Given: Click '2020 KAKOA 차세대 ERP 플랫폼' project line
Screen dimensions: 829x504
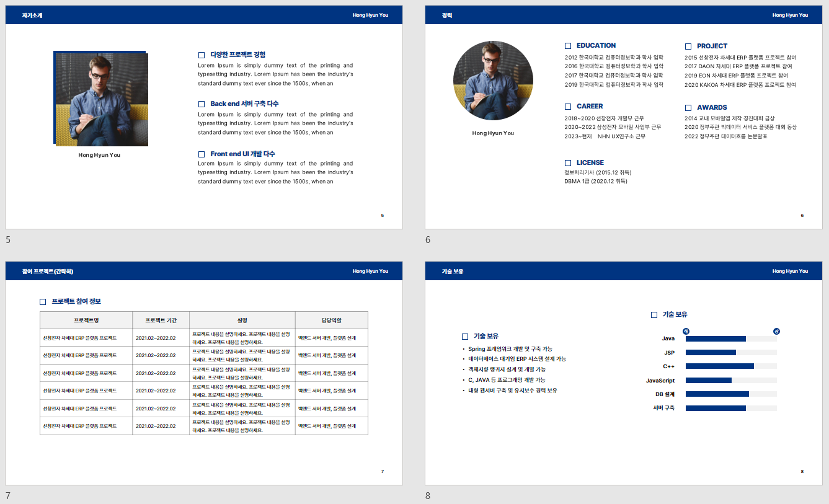Looking at the screenshot, I should click(740, 85).
